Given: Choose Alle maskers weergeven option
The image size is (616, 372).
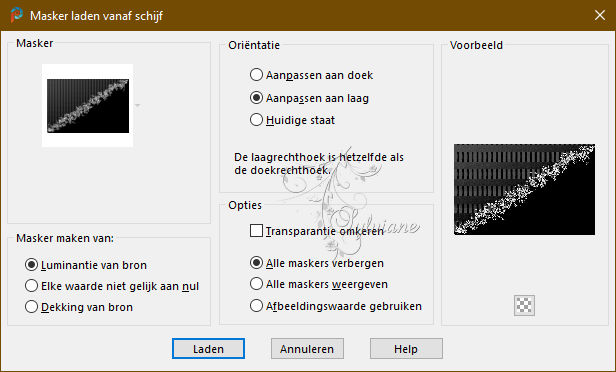Looking at the screenshot, I should point(319,284).
